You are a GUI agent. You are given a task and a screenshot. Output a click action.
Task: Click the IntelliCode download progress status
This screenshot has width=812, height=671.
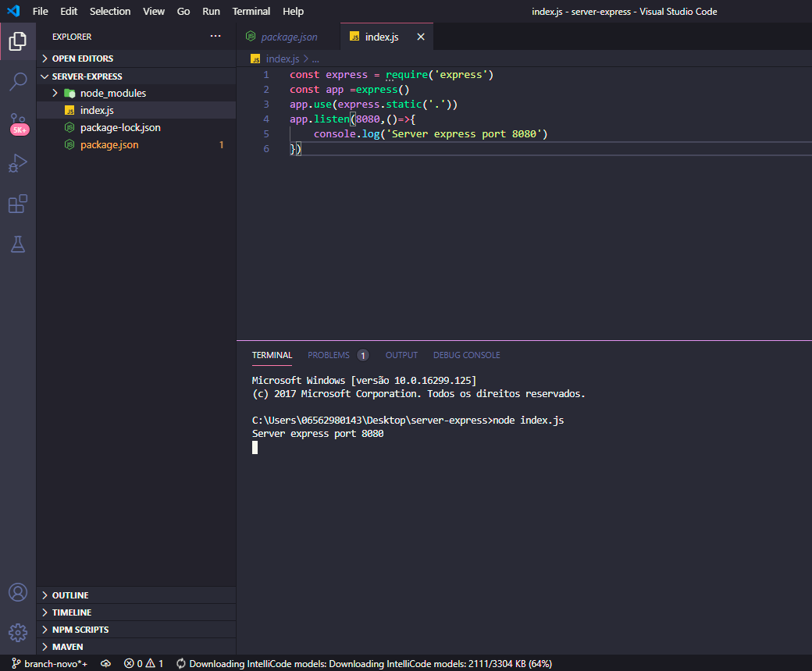364,663
